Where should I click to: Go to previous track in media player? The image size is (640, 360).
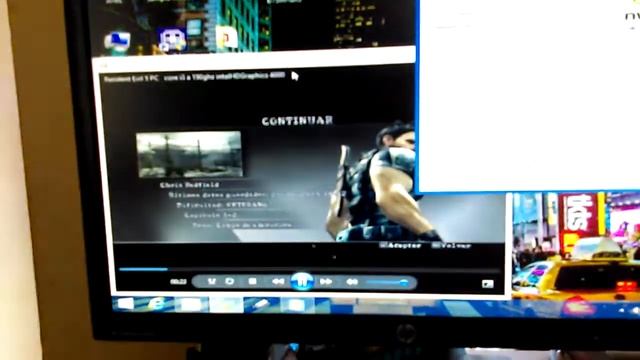pos(278,281)
